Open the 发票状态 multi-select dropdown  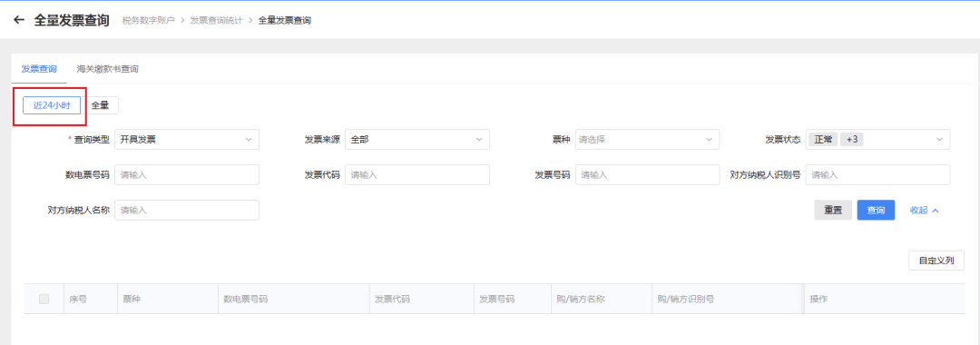click(877, 140)
